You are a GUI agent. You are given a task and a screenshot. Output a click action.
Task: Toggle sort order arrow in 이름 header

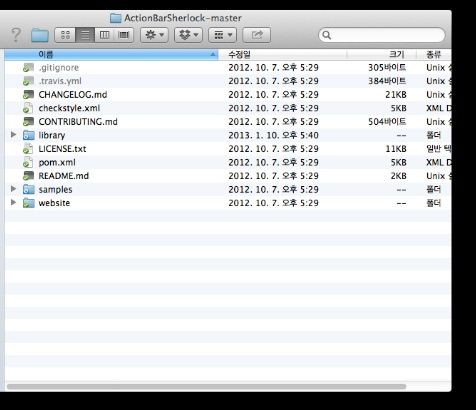(x=213, y=54)
